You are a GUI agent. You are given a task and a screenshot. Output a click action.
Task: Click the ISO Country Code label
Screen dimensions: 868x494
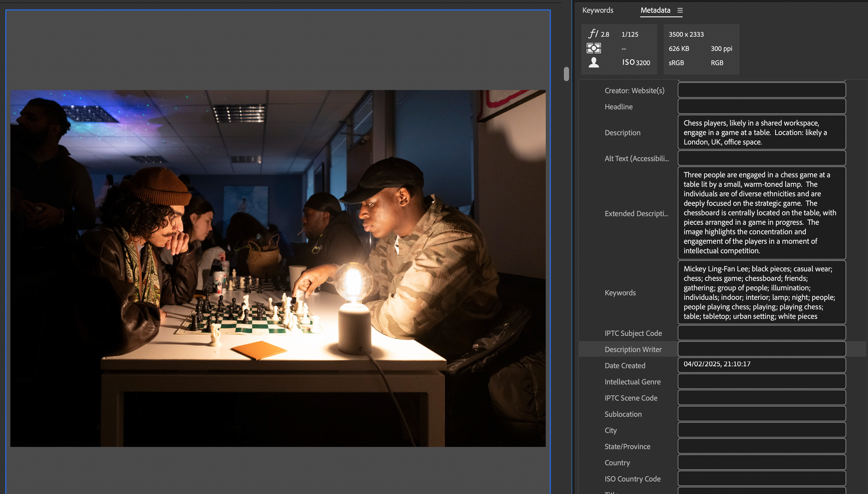(x=632, y=479)
